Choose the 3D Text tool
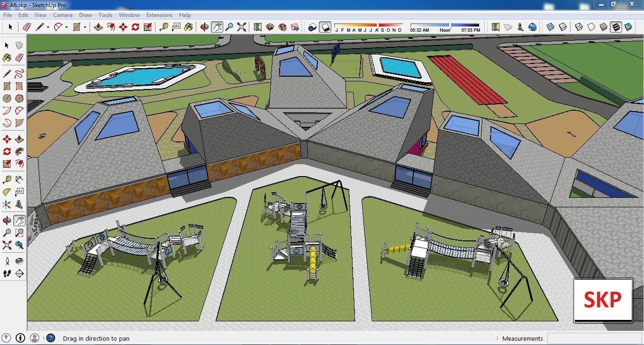The image size is (644, 345). pos(19,204)
